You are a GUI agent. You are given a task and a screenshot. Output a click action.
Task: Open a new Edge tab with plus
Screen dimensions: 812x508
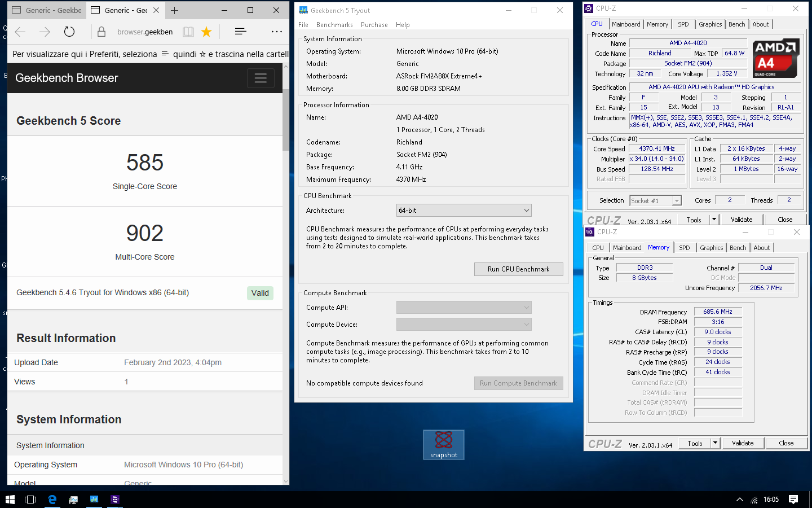(174, 10)
